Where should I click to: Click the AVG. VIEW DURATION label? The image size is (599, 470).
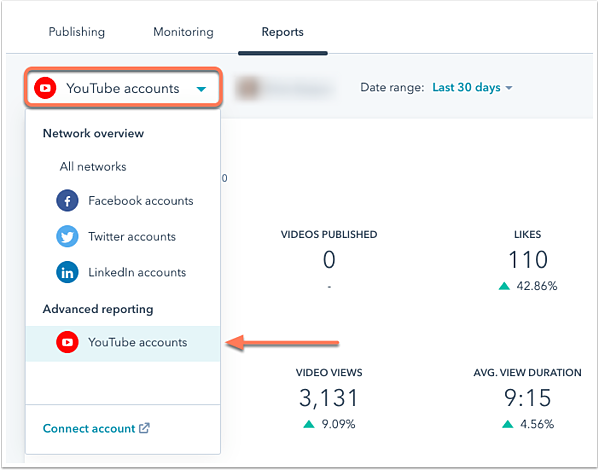pyautogui.click(x=528, y=373)
